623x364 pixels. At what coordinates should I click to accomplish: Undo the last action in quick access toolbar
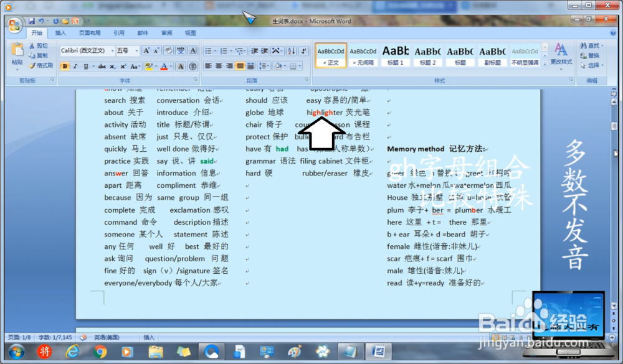(x=40, y=21)
